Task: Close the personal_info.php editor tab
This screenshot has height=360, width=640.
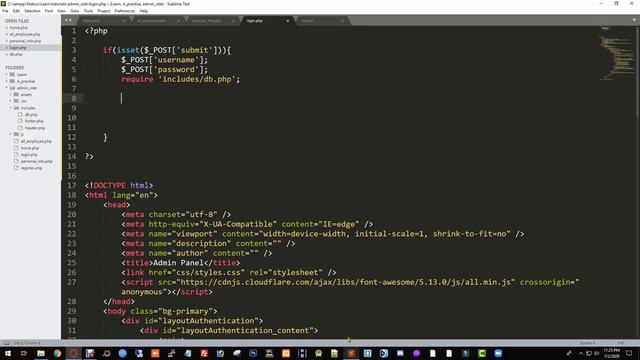Action: (233, 20)
